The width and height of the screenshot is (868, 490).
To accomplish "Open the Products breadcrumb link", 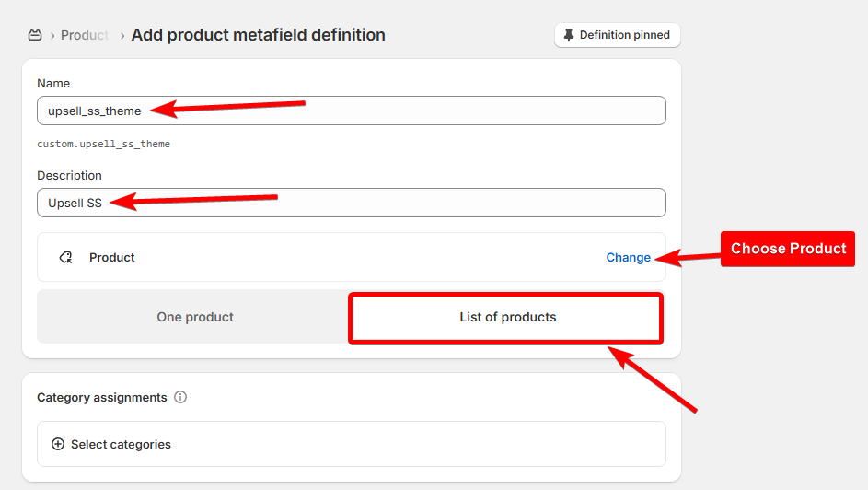I will coord(85,35).
